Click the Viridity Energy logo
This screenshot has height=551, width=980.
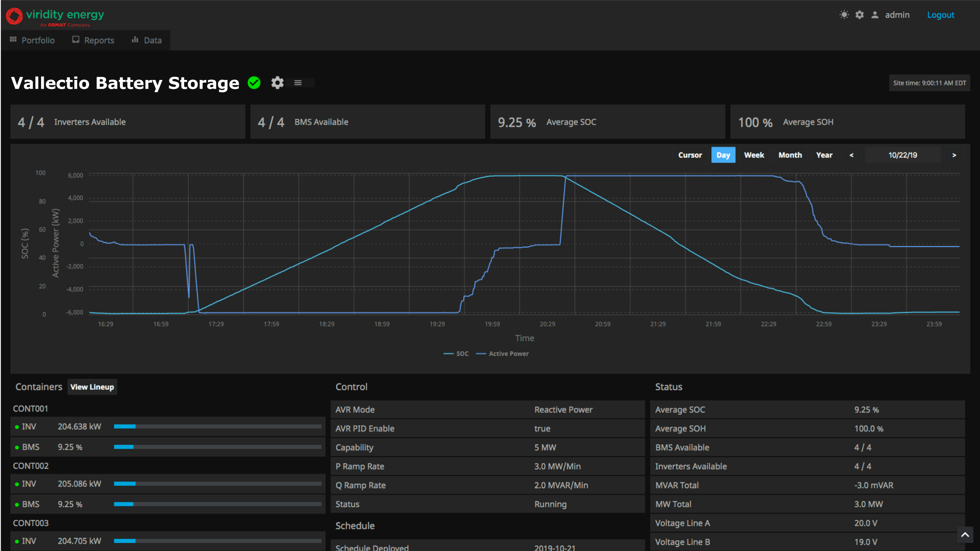[x=55, y=17]
